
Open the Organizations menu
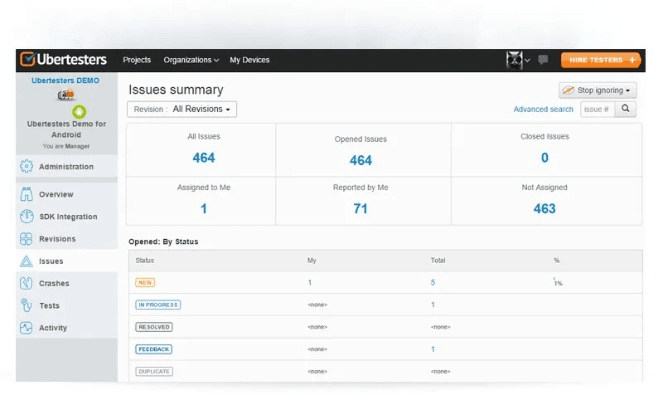point(192,60)
